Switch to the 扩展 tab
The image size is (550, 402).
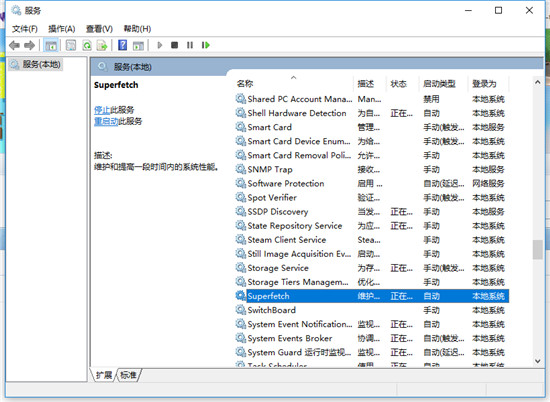tap(103, 375)
